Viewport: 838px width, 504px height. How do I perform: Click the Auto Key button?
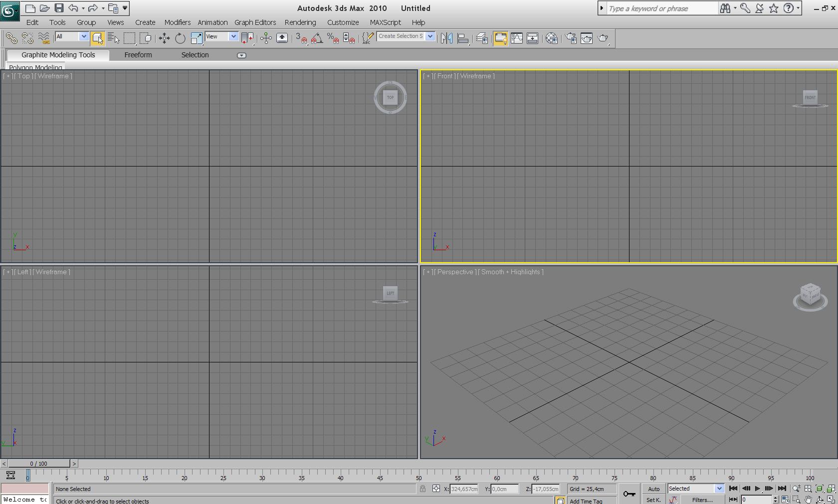pyautogui.click(x=654, y=489)
